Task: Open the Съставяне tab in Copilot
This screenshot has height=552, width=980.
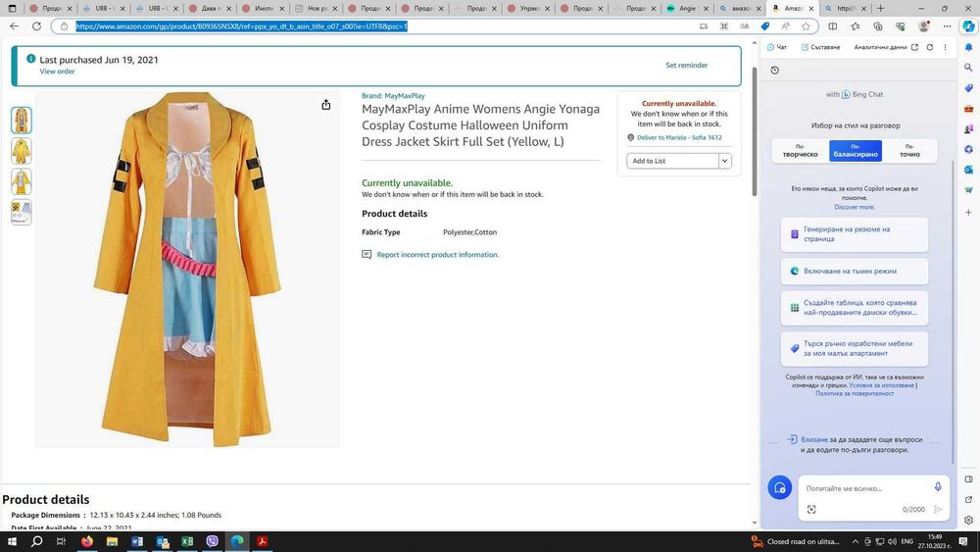Action: click(820, 47)
